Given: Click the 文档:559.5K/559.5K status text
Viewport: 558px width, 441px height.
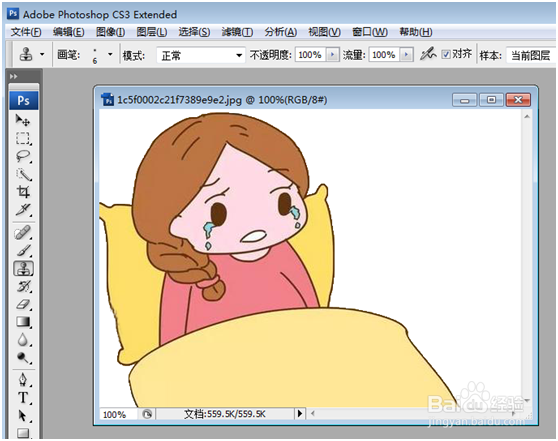Looking at the screenshot, I should (x=225, y=414).
